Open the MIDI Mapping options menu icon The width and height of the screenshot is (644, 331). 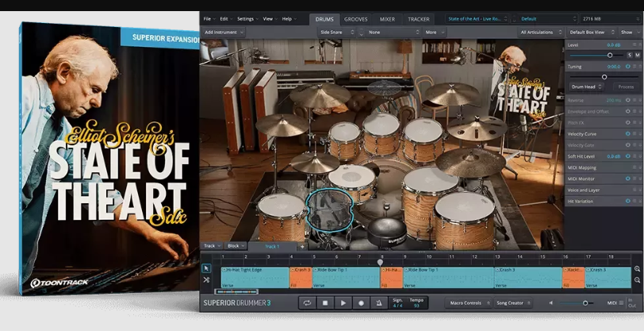(634, 167)
